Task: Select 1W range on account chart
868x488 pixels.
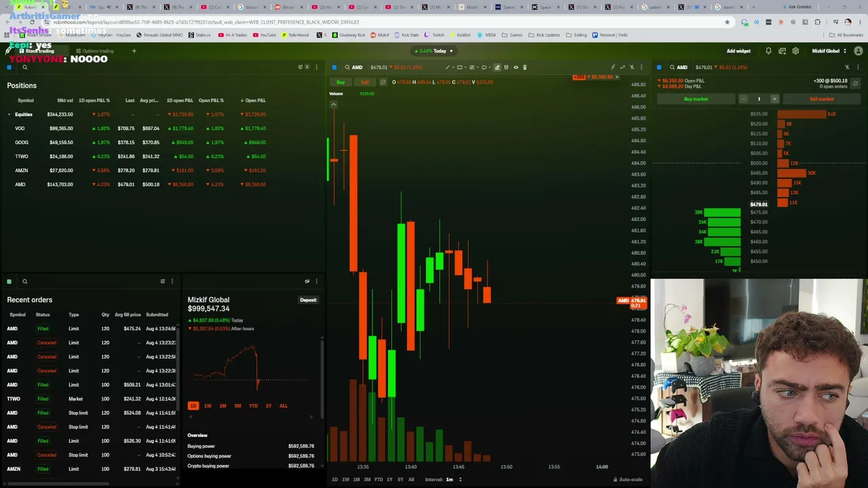Action: (x=208, y=406)
